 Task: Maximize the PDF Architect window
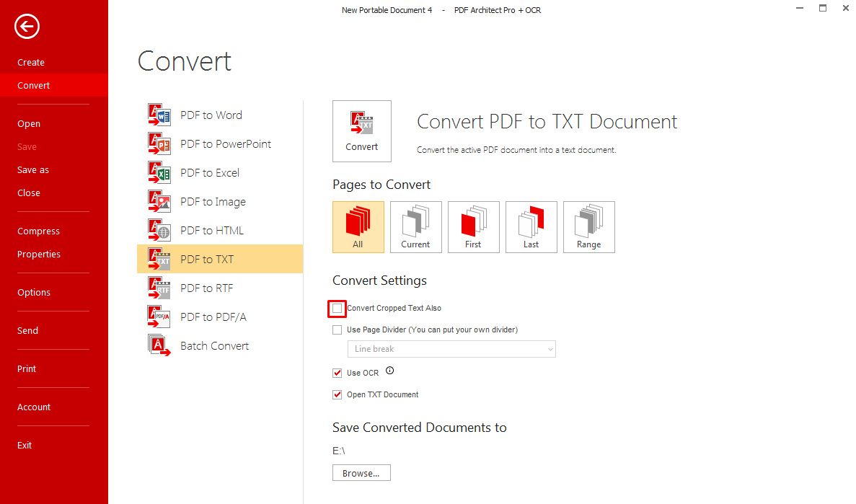[x=823, y=8]
